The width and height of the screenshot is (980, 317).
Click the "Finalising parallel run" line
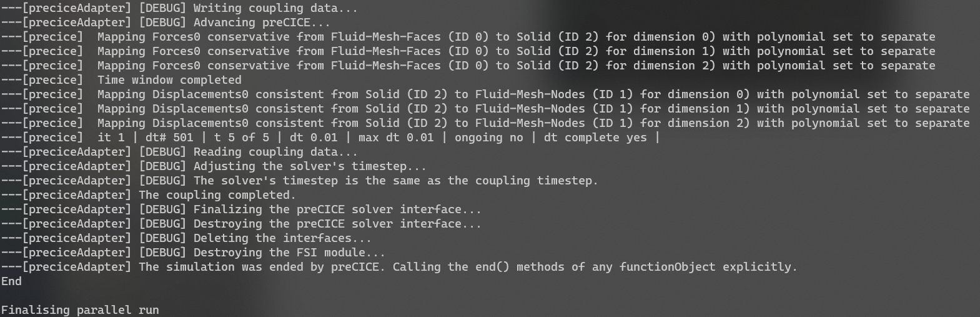click(80, 310)
